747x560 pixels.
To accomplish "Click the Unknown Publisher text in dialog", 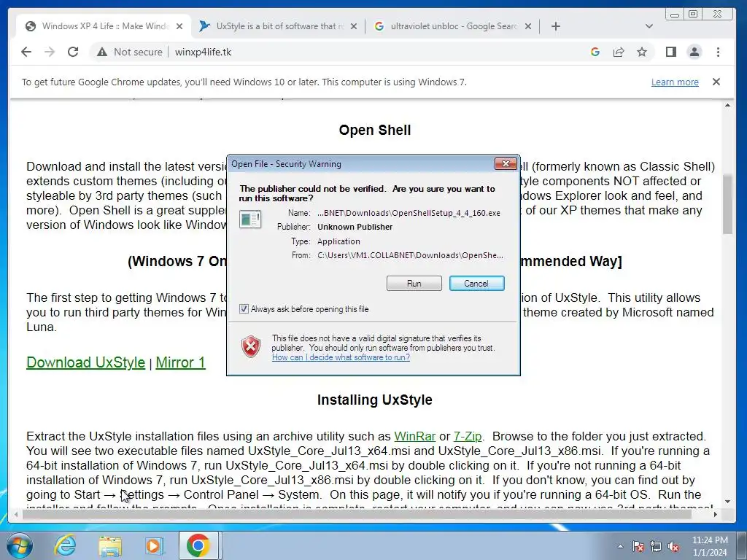I will click(x=355, y=227).
